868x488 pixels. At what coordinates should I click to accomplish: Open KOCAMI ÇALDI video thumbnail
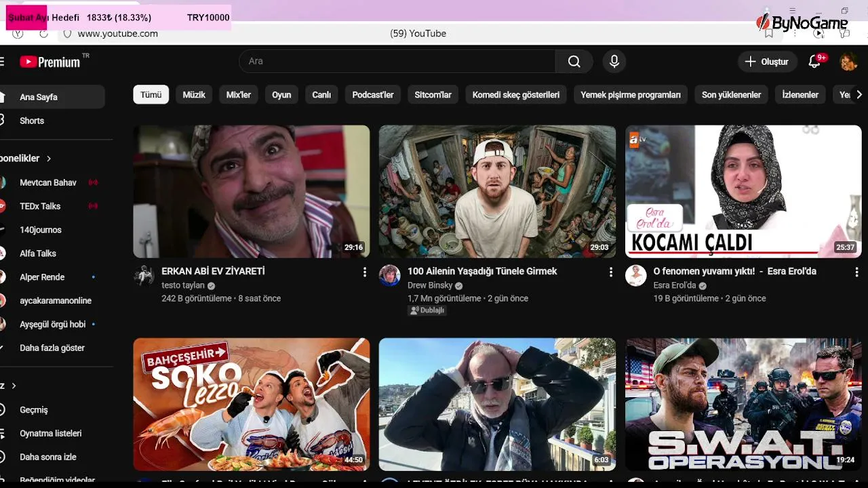pos(743,191)
